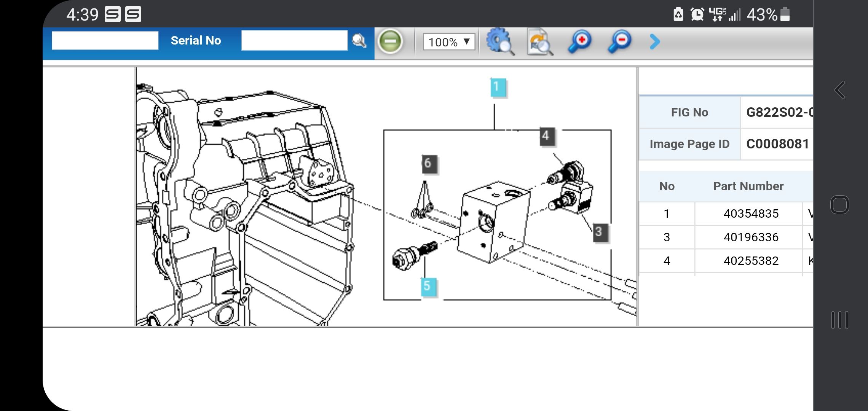Click part number 40354835

coord(751,213)
